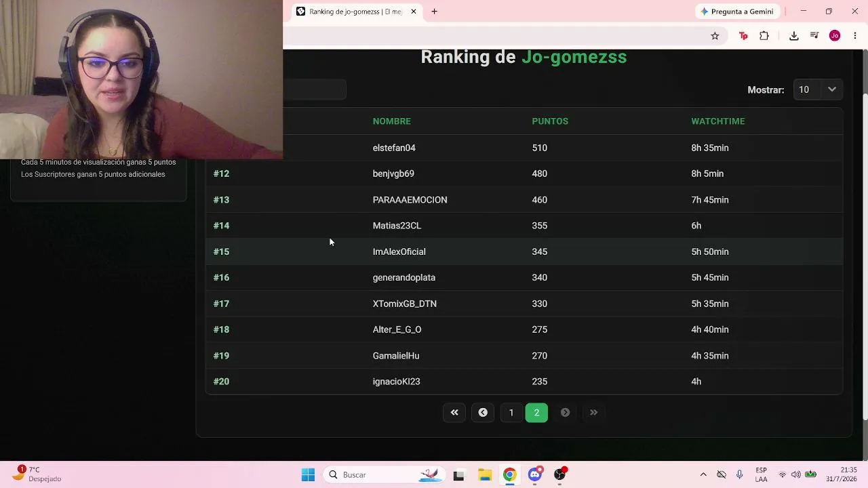Click the Los Suscriptores ganan 5 puntos adicionales text

[93, 174]
